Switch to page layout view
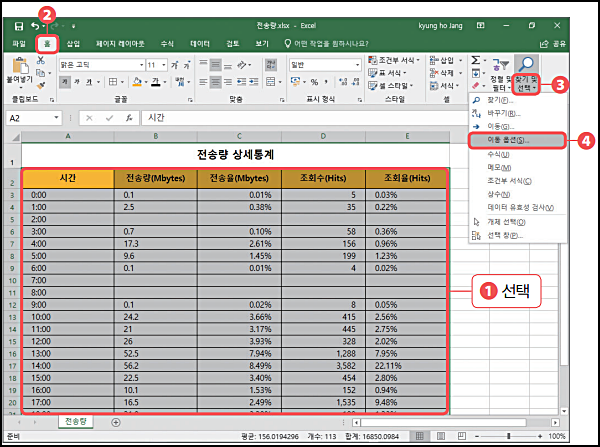 pos(441,436)
